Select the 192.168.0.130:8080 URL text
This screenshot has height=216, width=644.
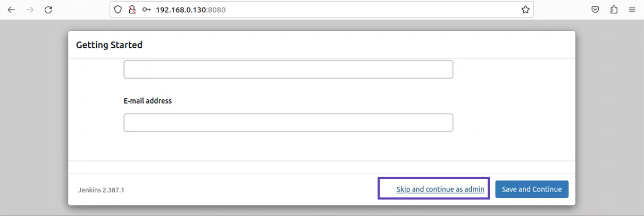click(x=190, y=10)
